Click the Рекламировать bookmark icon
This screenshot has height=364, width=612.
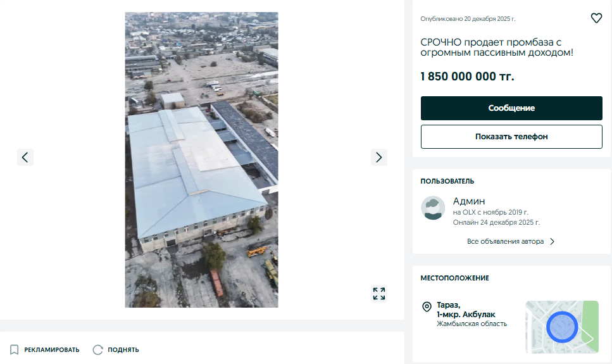coord(14,349)
